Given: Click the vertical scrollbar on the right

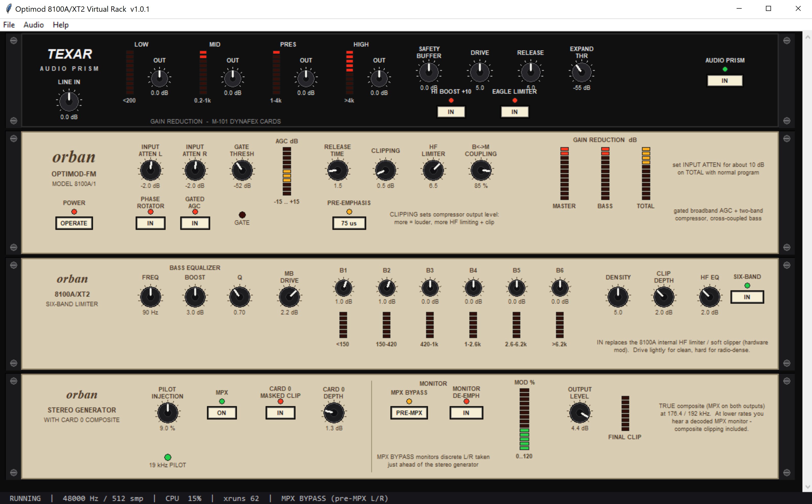Looking at the screenshot, I should pos(807,261).
